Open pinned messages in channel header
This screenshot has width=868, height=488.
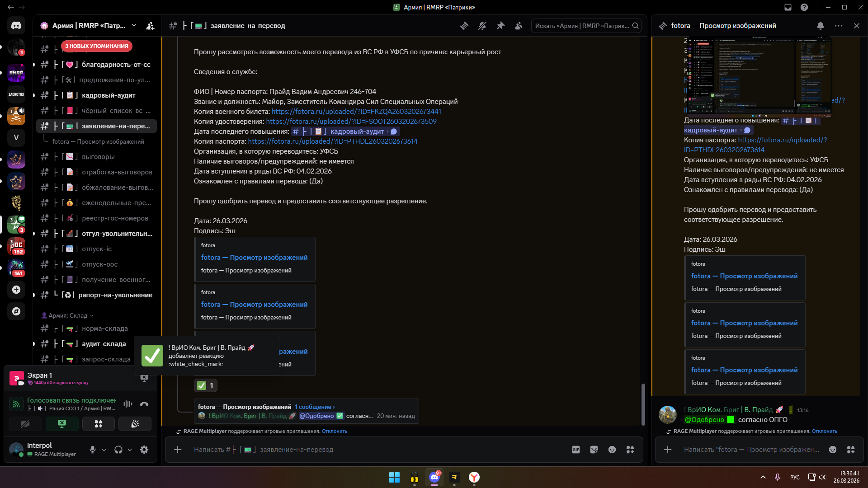pyautogui.click(x=500, y=26)
